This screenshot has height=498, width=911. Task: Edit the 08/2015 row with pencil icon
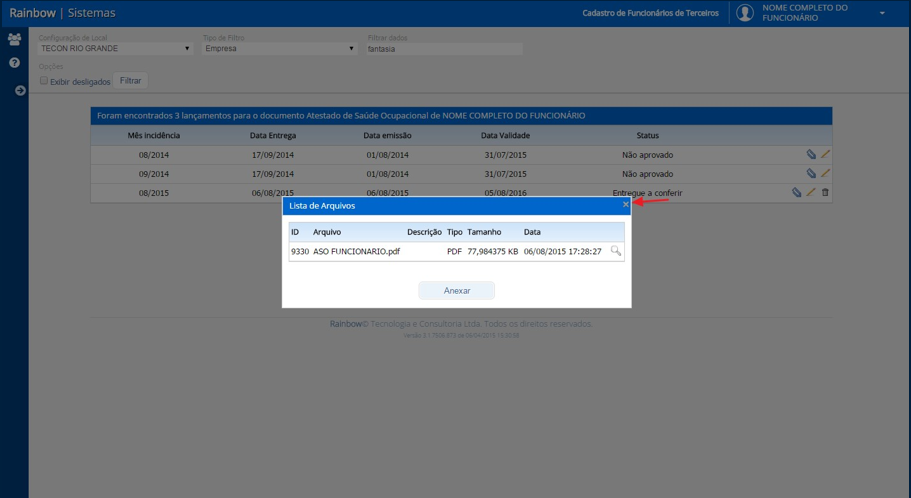pos(810,192)
